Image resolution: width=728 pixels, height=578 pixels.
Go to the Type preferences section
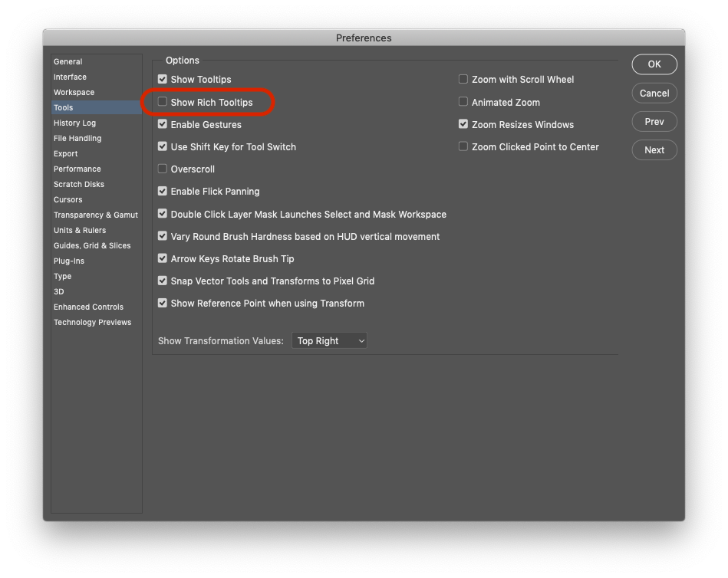(x=63, y=276)
